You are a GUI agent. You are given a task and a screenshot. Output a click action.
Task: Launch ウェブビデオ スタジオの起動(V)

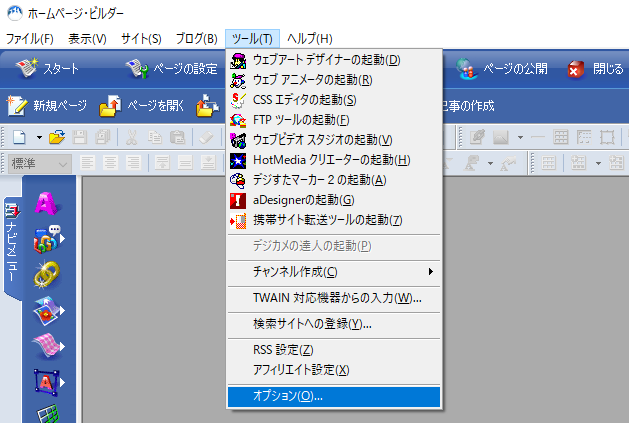pyautogui.click(x=334, y=140)
